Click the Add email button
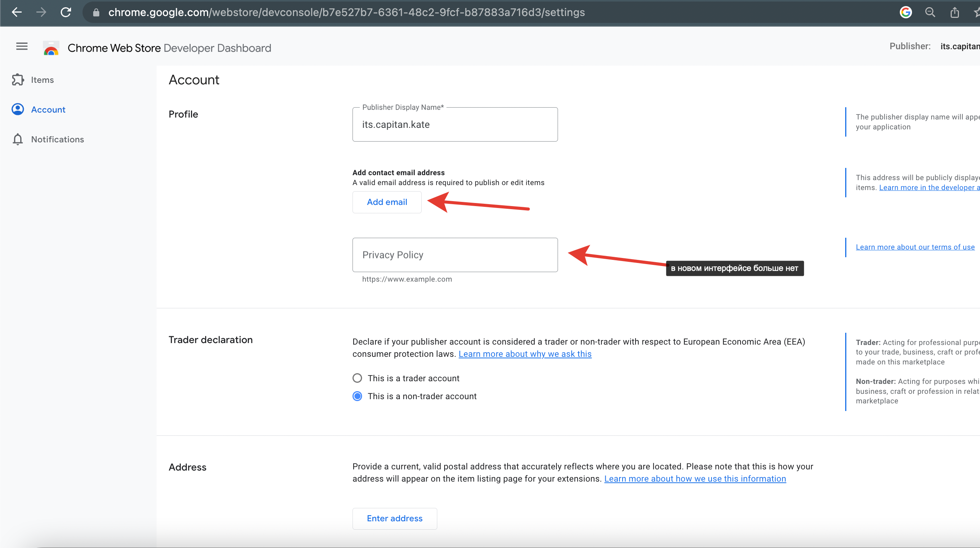 [387, 202]
